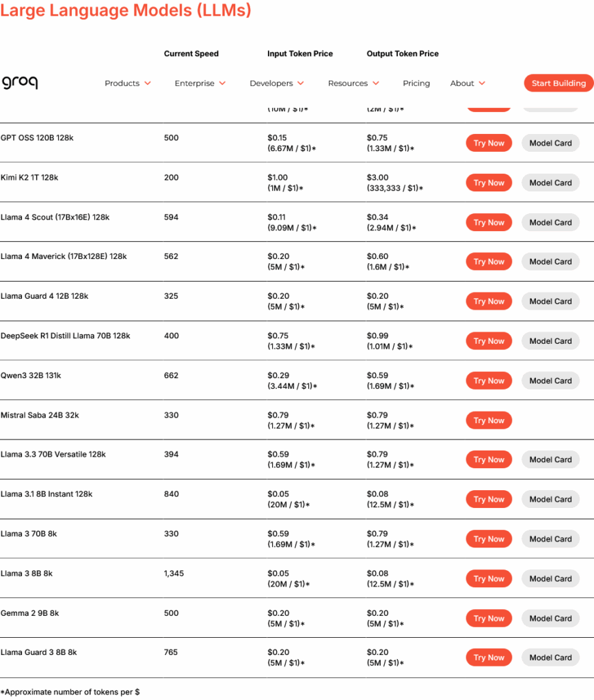The image size is (594, 700).
Task: Try Now for Llama Guard 3 8B
Action: click(x=489, y=658)
